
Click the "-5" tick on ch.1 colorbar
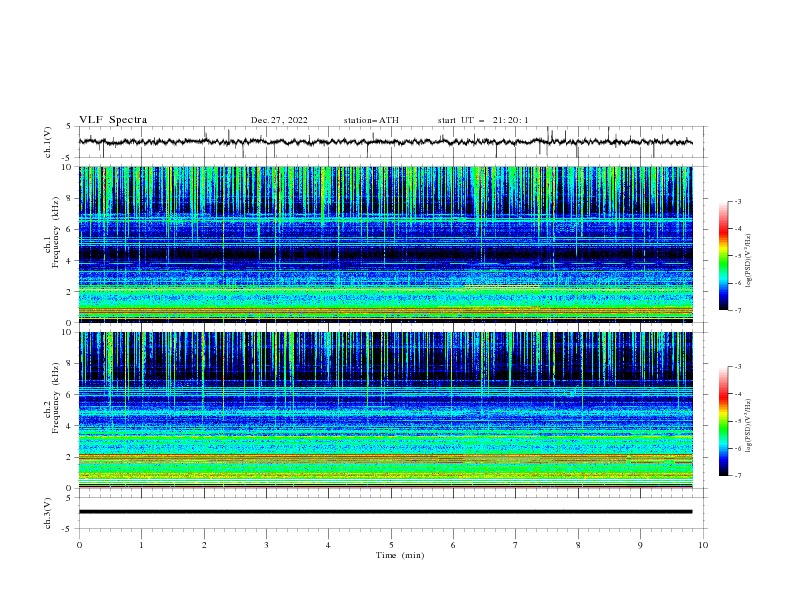(x=738, y=256)
